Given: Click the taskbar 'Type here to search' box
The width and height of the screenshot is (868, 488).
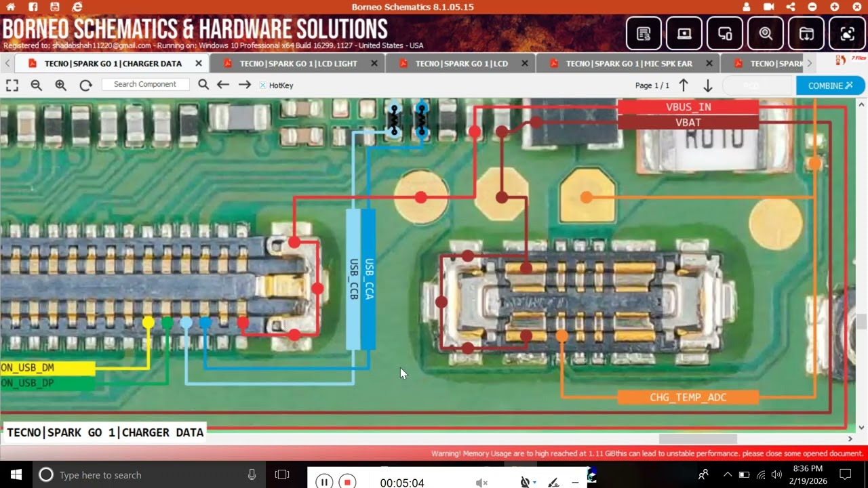Looking at the screenshot, I should tap(149, 474).
